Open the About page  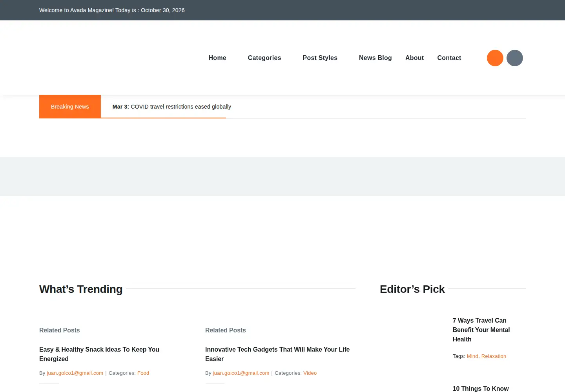coord(414,58)
